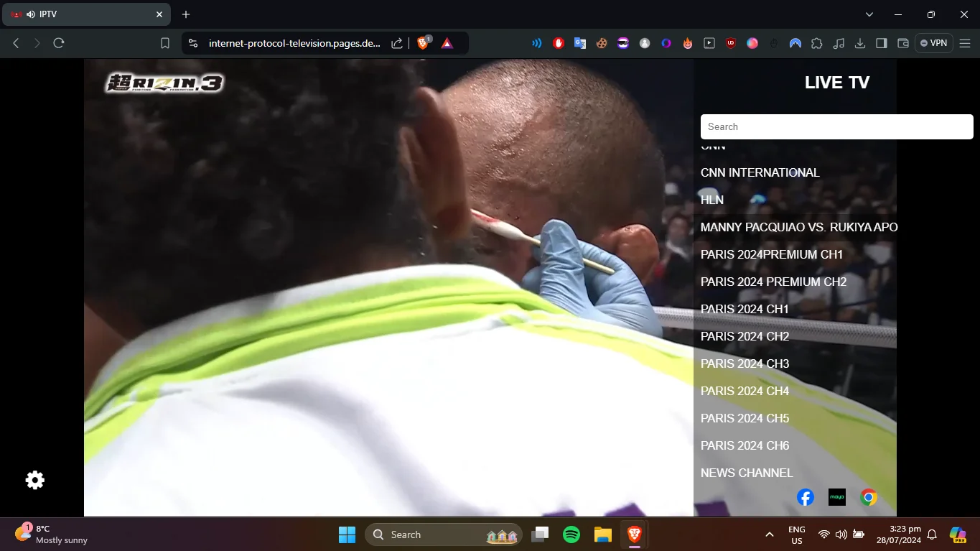Click the LIVE TV heading

[x=837, y=83]
